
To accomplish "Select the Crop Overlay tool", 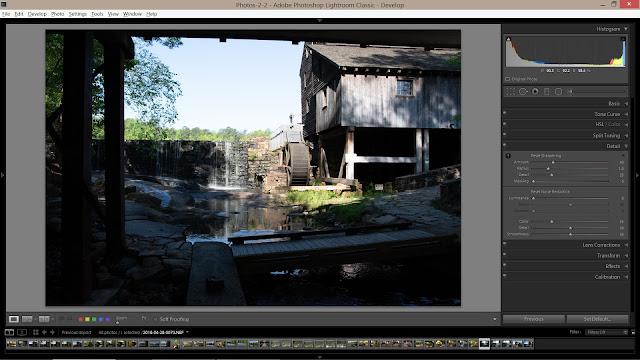I will pyautogui.click(x=511, y=92).
